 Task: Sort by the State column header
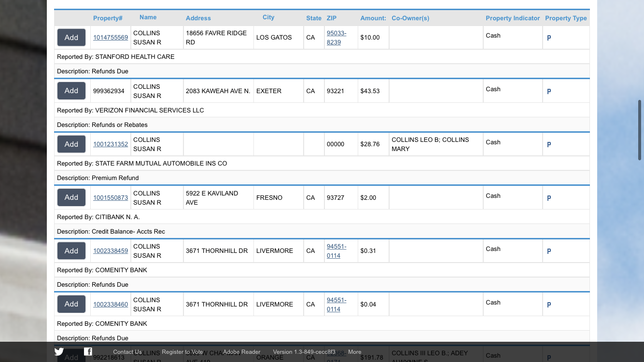point(314,18)
